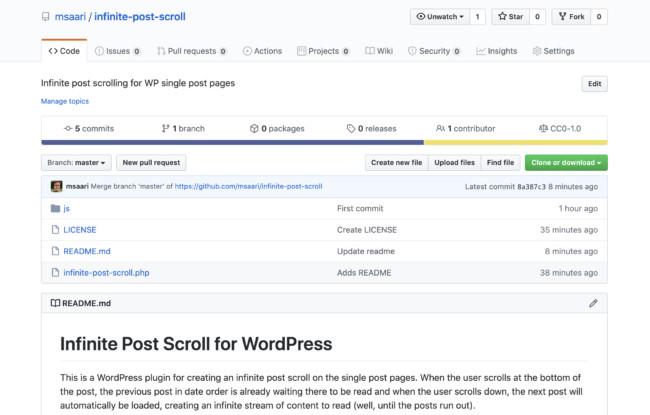Open the LICENSE file

[x=80, y=230]
